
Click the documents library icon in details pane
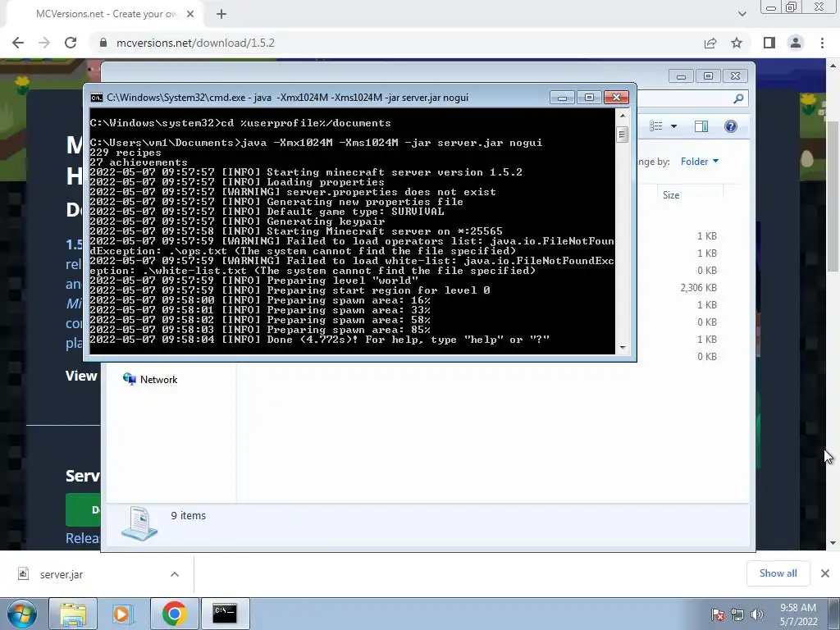click(x=139, y=523)
